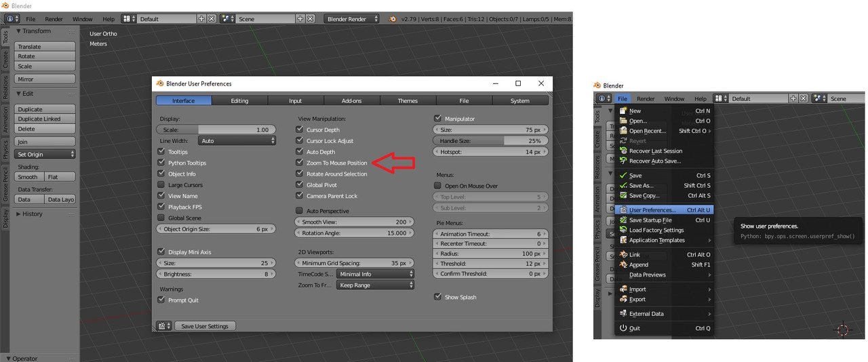Adjust the interface Scale slider
Image resolution: width=868 pixels, height=362 pixels.
coord(216,129)
